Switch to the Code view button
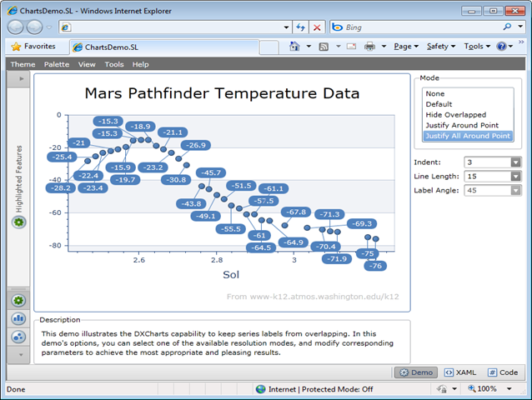Viewport: 532px width, 400px height. (x=503, y=372)
